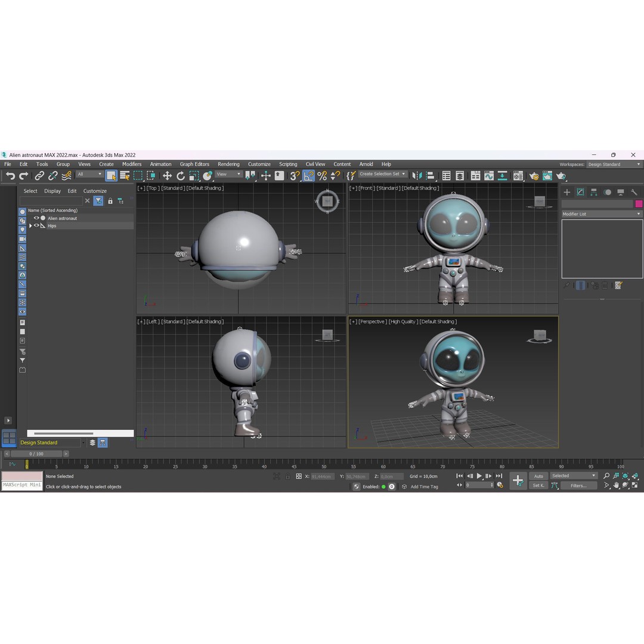644x644 pixels.
Task: Open the Graph Editors menu
Action: click(194, 164)
